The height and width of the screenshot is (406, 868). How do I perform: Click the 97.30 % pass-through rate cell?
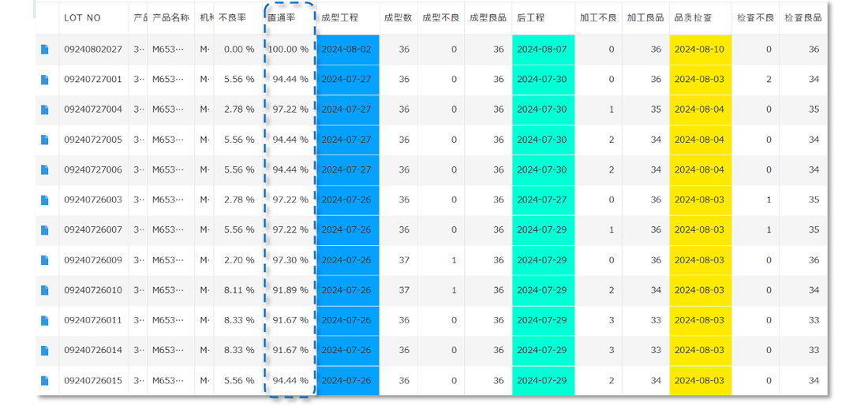[288, 260]
